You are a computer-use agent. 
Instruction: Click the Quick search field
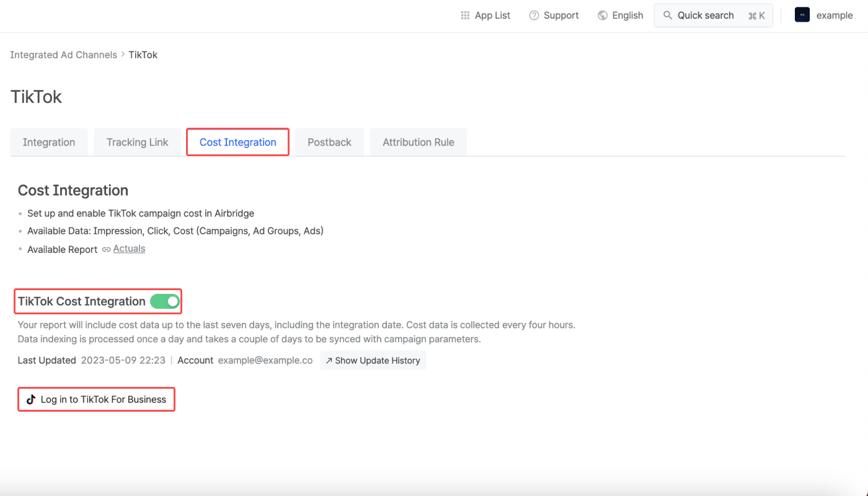(x=714, y=15)
